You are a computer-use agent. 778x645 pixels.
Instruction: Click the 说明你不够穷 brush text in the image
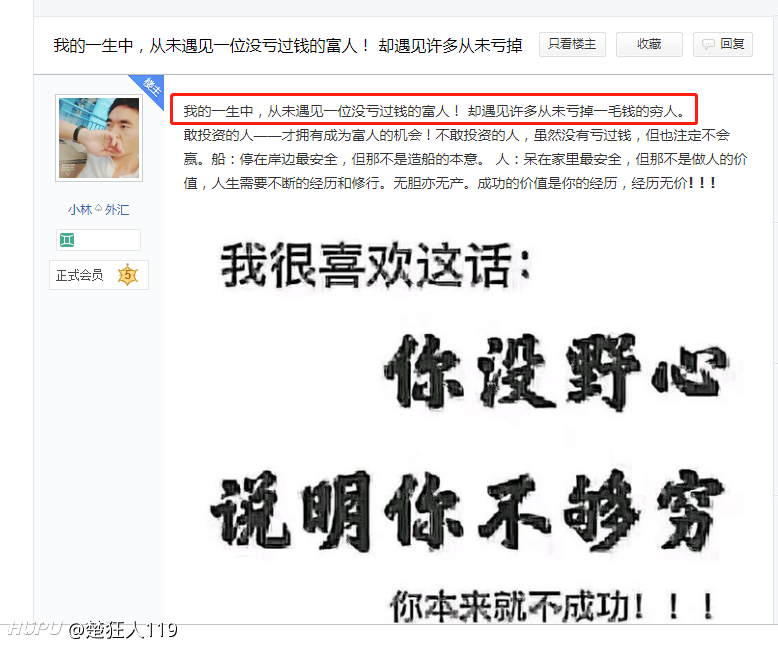467,511
